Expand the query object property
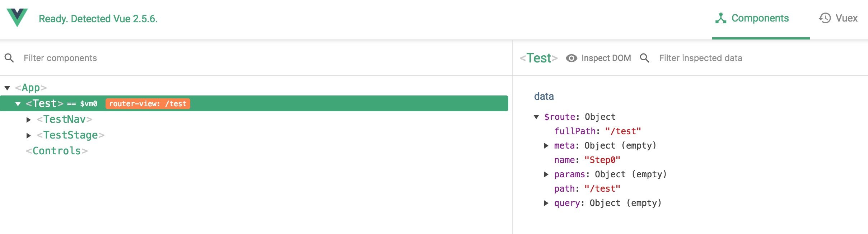This screenshot has height=234, width=868. 546,203
